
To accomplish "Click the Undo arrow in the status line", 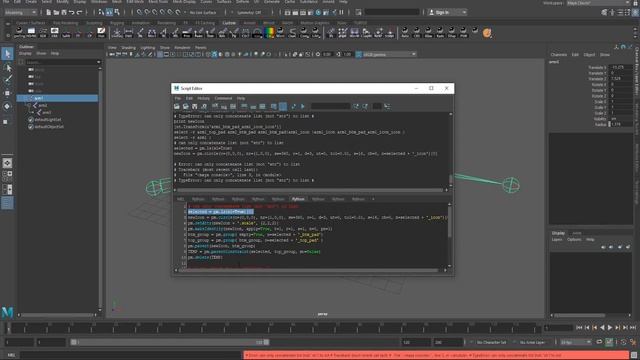I will (x=71, y=13).
